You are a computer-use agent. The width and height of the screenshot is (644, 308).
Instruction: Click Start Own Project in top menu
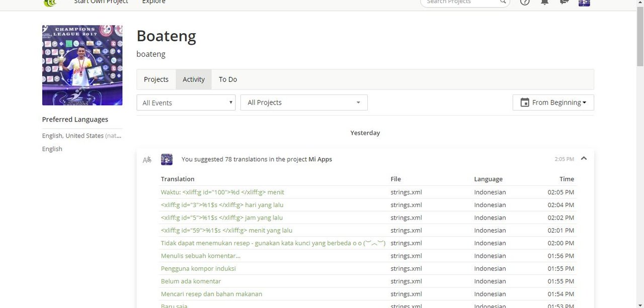101,2
